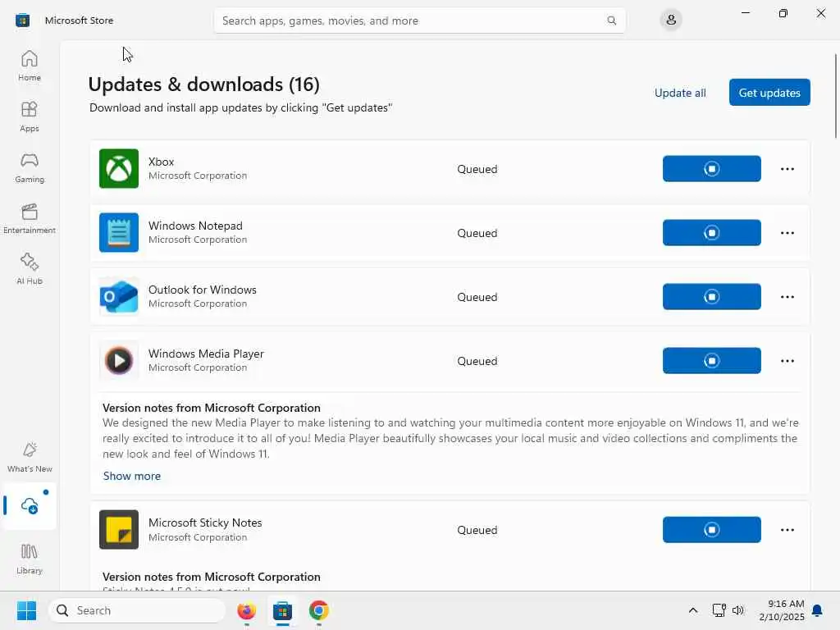Viewport: 840px width, 630px height.
Task: Open the Home section in sidebar
Action: coord(30,66)
